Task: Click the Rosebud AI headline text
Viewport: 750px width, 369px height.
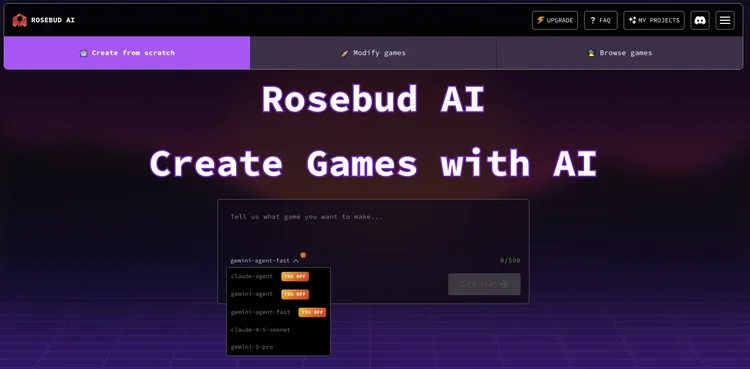Action: [374, 99]
